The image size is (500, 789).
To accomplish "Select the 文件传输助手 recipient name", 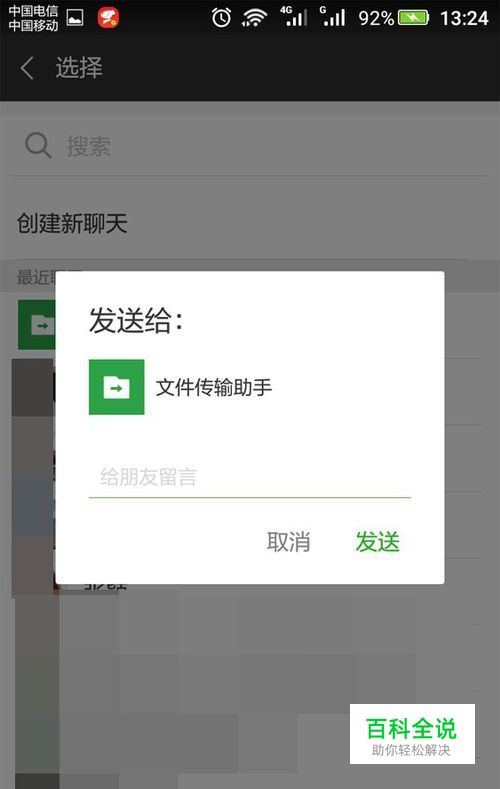I will (214, 387).
